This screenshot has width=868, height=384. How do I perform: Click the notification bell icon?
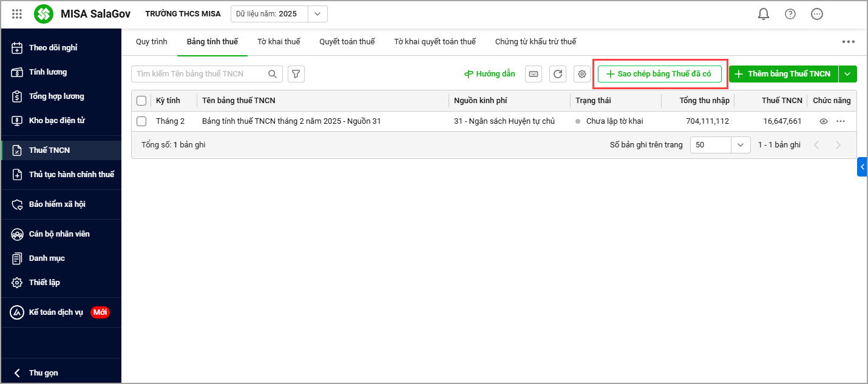coord(764,14)
